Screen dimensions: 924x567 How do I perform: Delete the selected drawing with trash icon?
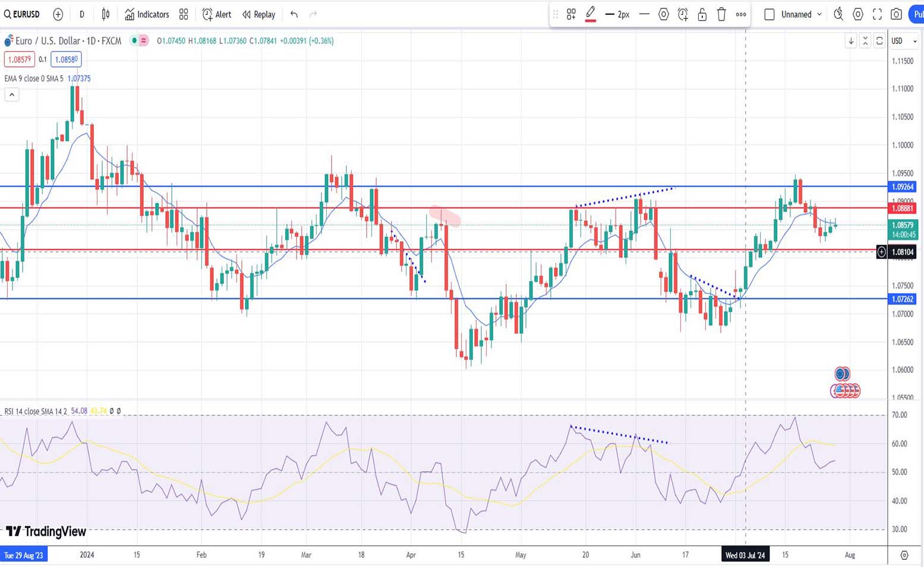(x=721, y=14)
